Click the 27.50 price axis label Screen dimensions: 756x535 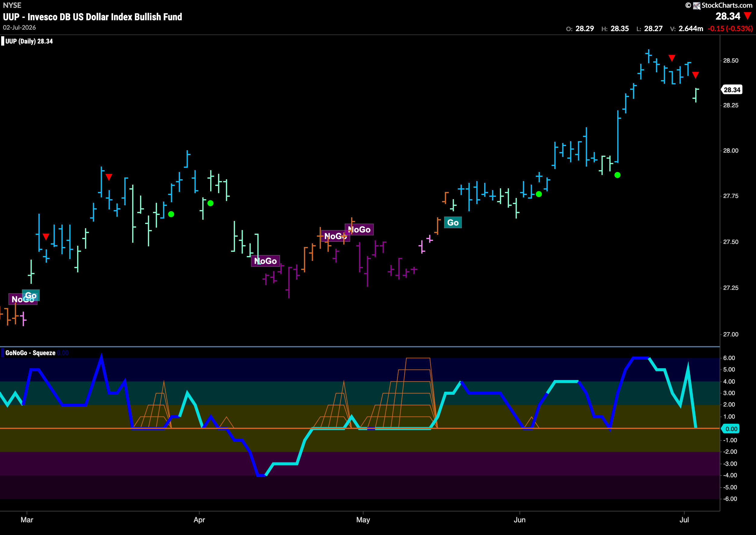click(731, 242)
